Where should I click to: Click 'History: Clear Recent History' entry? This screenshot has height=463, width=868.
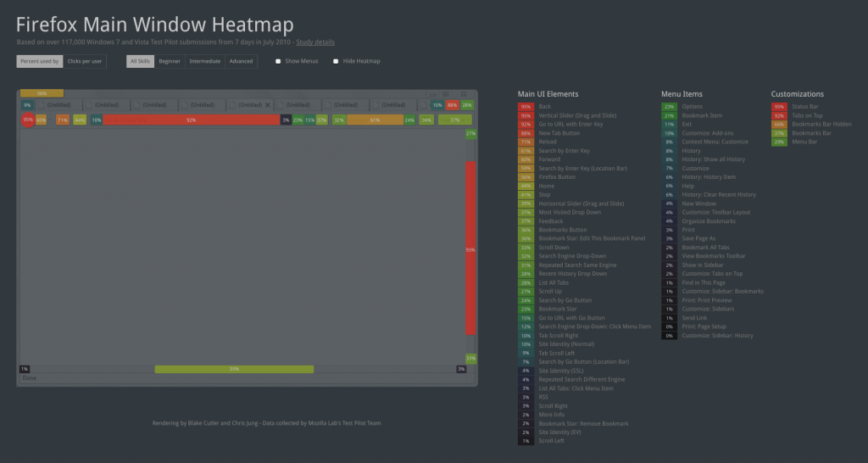pos(719,194)
